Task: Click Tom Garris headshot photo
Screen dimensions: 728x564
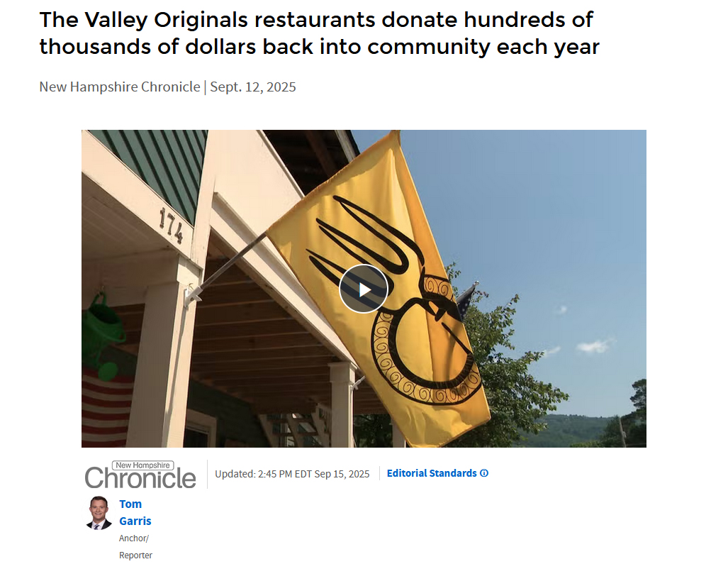Action: coord(99,513)
